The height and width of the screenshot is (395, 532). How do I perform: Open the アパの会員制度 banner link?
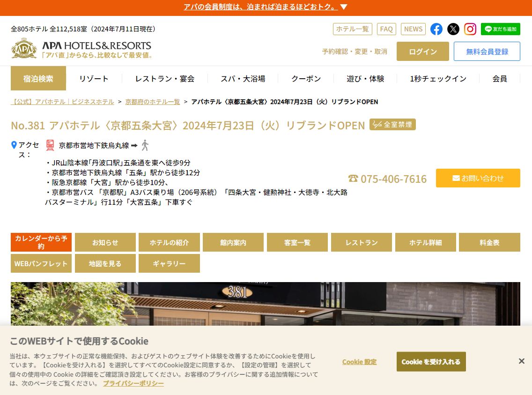(x=260, y=7)
